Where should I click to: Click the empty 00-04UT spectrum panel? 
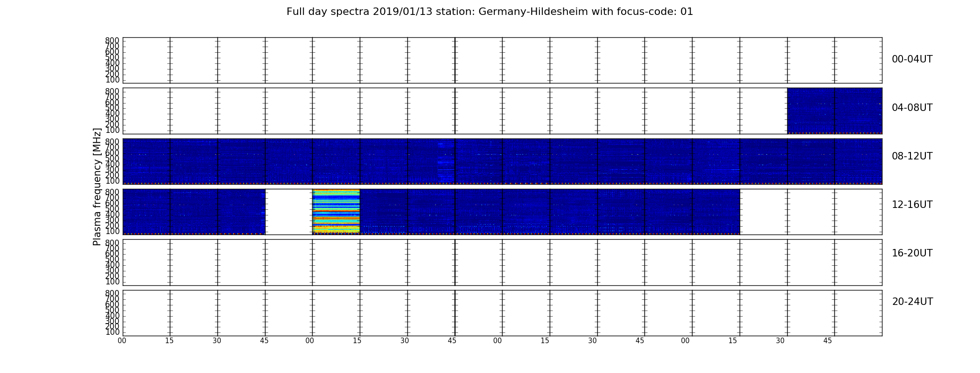502,60
